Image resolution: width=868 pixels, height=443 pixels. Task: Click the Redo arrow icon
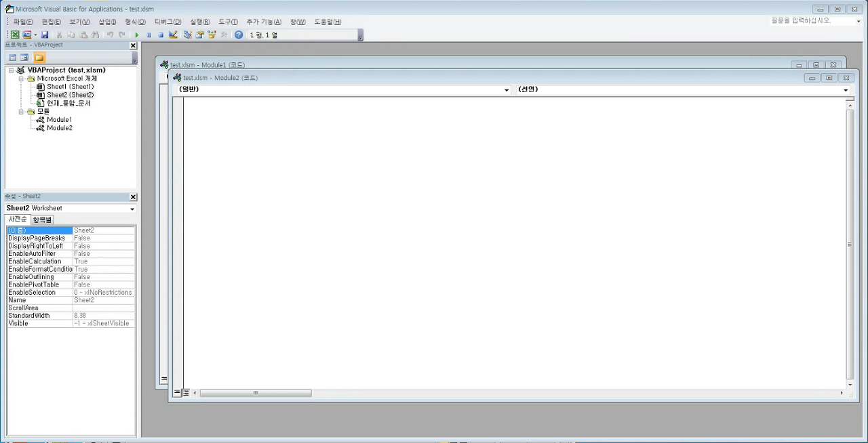coord(121,35)
